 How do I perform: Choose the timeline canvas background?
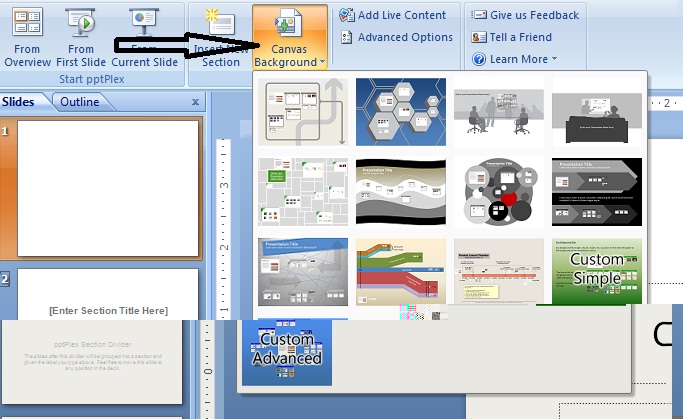499,271
